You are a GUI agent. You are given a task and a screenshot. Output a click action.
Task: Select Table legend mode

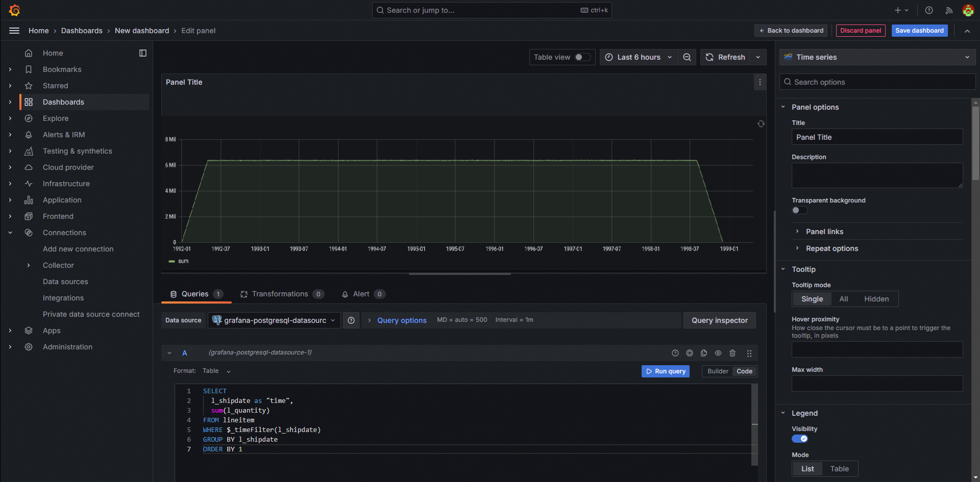coord(839,469)
